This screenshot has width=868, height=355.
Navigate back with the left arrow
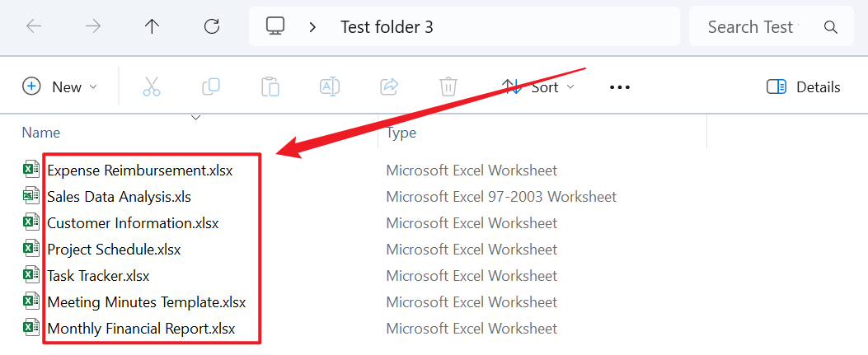tap(35, 26)
